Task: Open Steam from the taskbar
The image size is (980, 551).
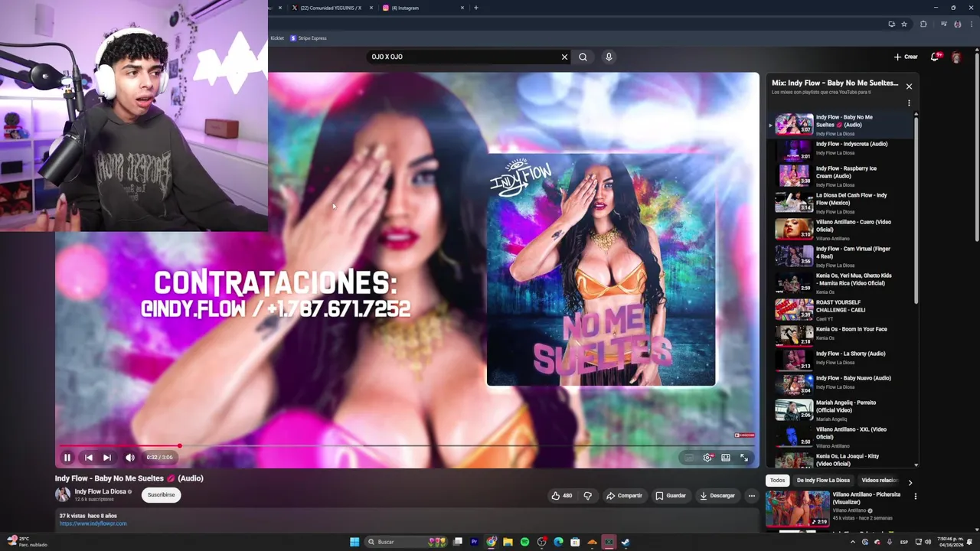Action: click(x=626, y=542)
